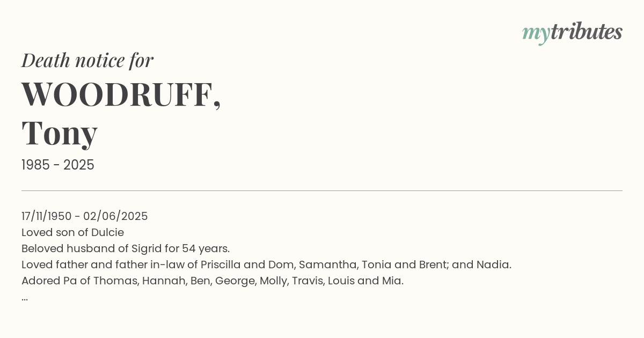Click the date 17/11/1950 - 02/06/2025
644x338 pixels.
[85, 216]
